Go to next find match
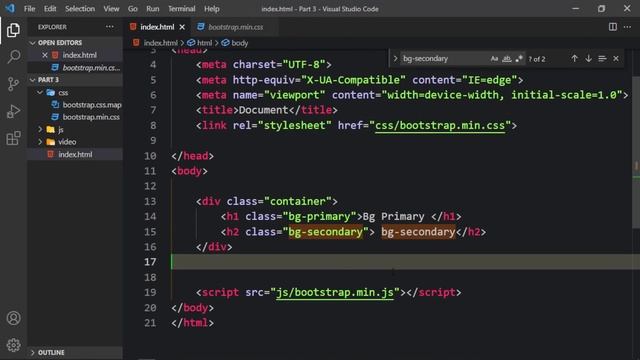 588,59
